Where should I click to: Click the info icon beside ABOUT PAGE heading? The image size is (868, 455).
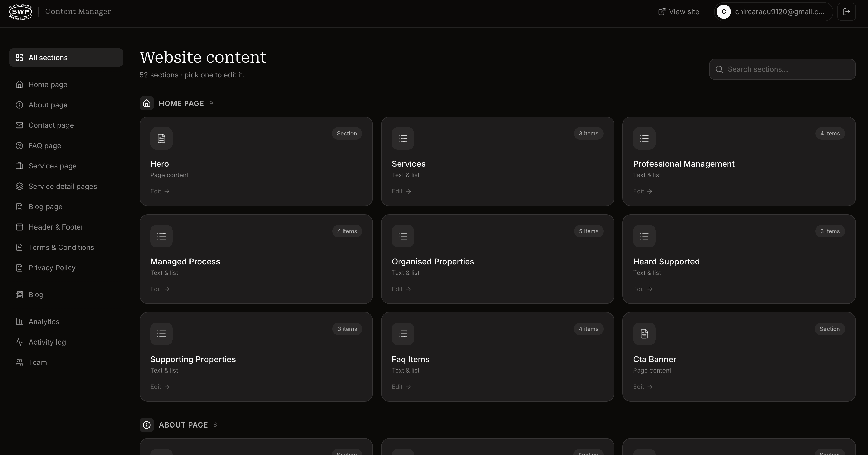click(146, 425)
